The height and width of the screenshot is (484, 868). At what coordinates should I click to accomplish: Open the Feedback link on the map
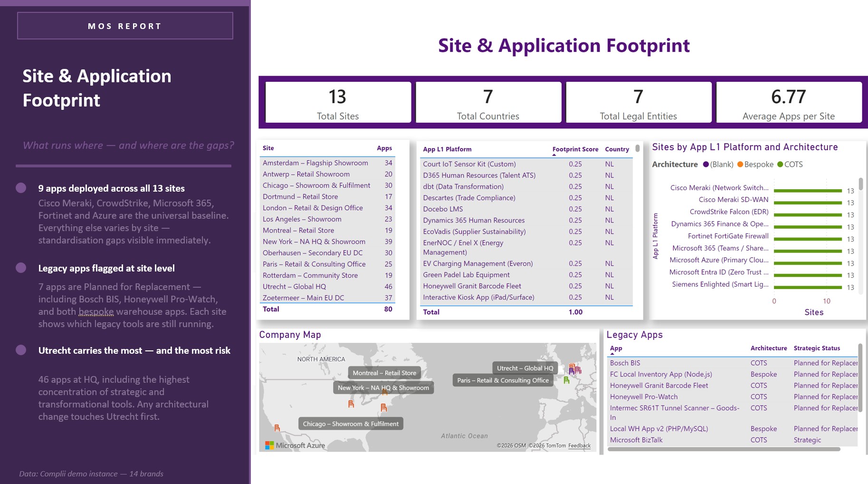(x=580, y=445)
